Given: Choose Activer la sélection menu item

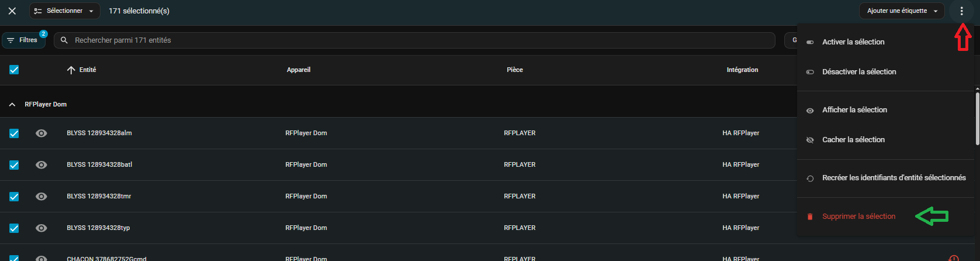Looking at the screenshot, I should [853, 42].
